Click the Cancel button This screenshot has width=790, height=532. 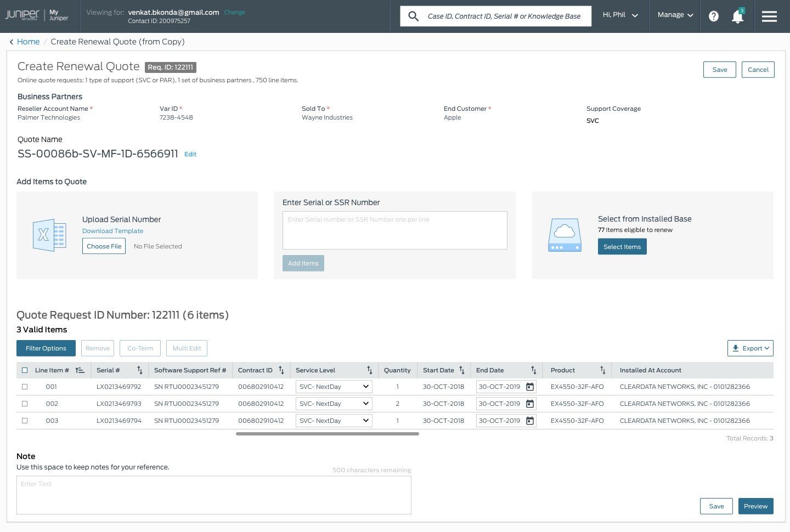tap(758, 70)
